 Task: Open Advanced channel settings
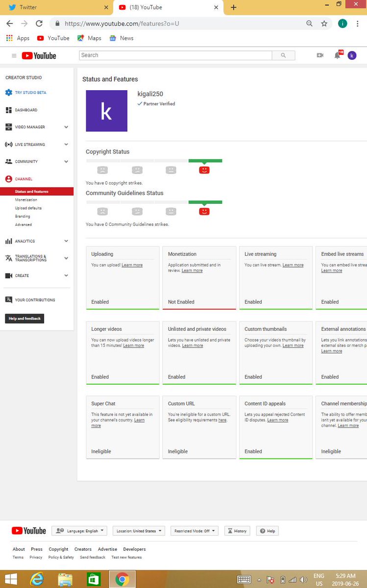pyautogui.click(x=24, y=224)
